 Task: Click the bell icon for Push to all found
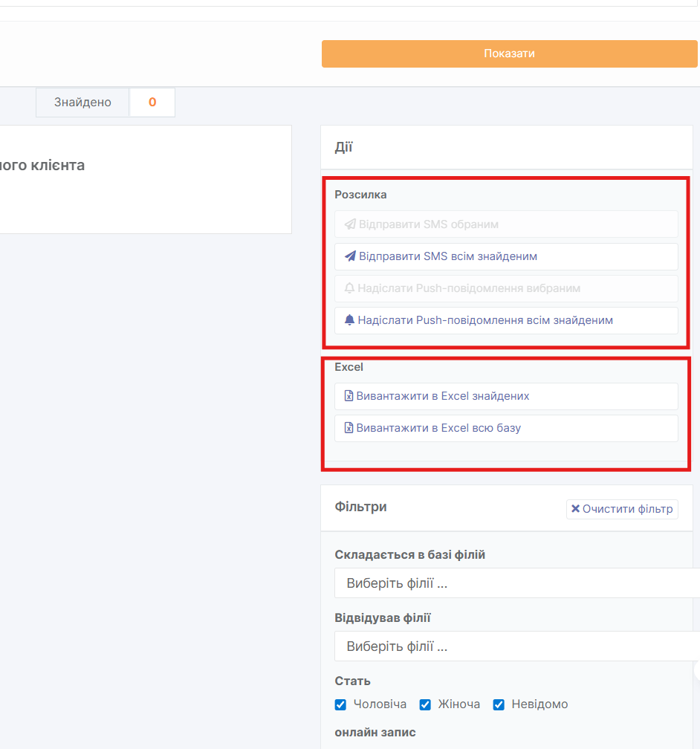(350, 321)
